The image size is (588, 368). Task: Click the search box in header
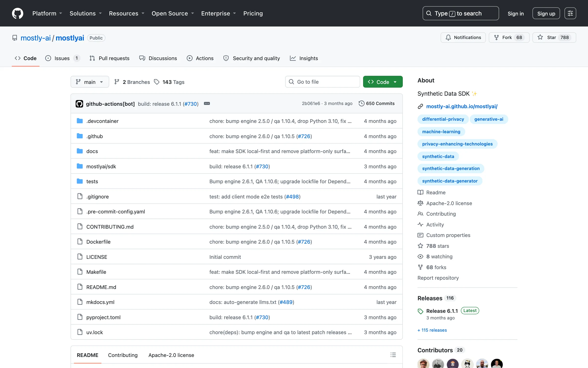click(x=461, y=13)
